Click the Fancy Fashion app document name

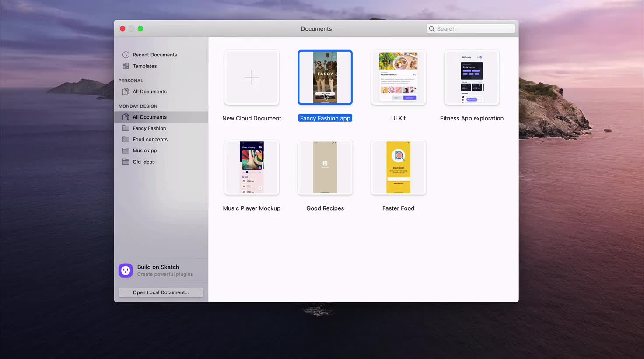point(325,118)
